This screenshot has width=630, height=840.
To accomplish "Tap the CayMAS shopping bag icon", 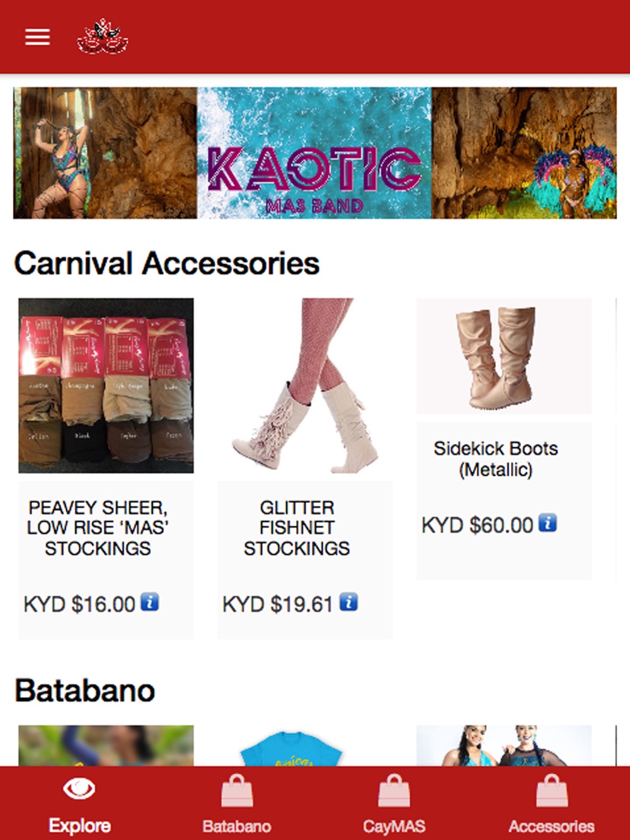I will pyautogui.click(x=394, y=791).
